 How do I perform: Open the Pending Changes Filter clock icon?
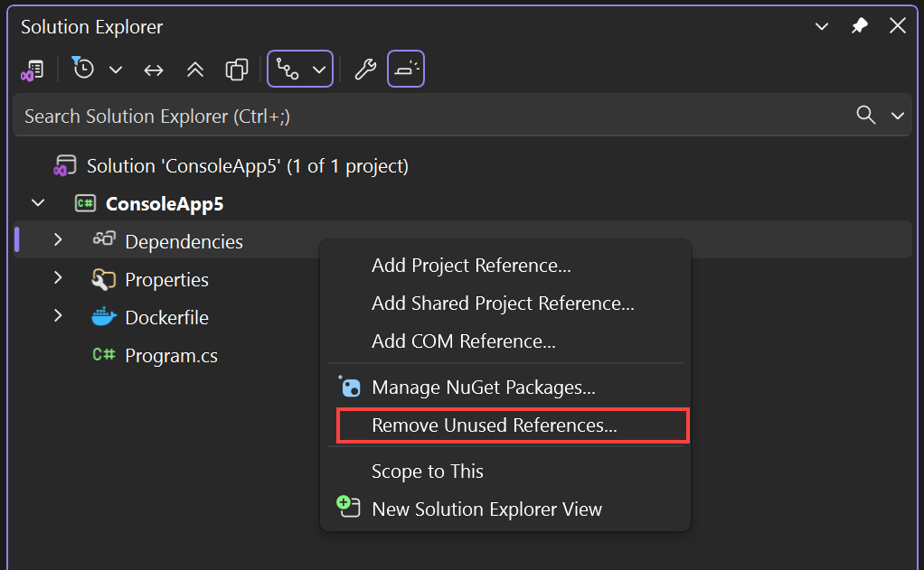click(x=82, y=68)
